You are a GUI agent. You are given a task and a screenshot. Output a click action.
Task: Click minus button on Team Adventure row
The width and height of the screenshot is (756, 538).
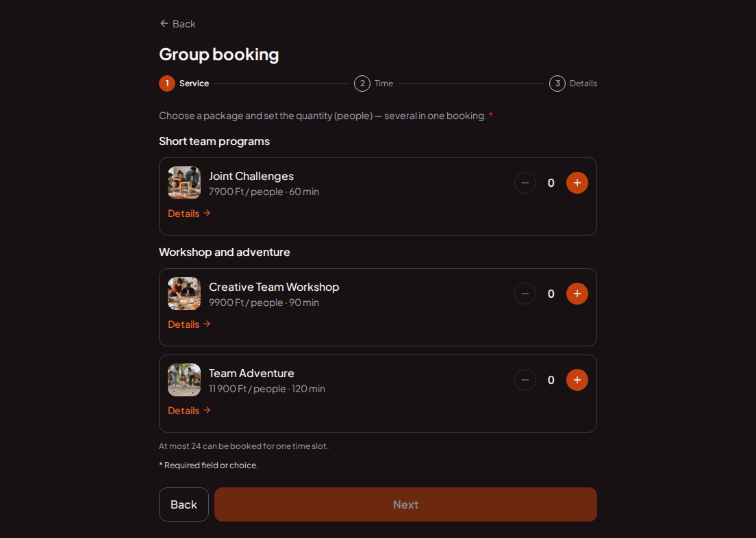525,380
